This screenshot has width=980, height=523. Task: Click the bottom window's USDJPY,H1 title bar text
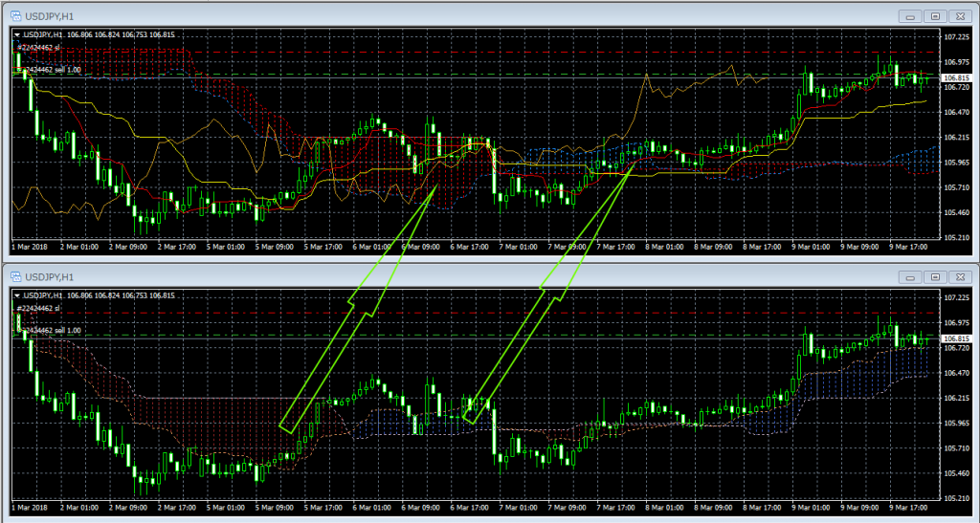48,276
